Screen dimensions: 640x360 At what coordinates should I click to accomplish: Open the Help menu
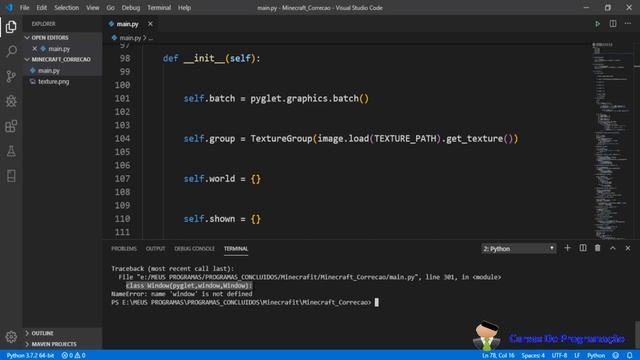click(x=184, y=8)
